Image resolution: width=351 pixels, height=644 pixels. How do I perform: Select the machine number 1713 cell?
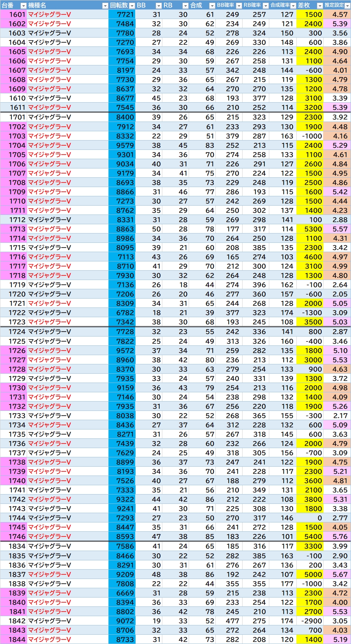click(x=13, y=229)
